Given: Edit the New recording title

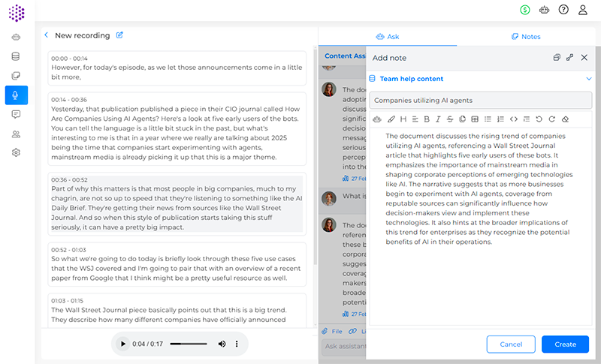Looking at the screenshot, I should click(119, 35).
